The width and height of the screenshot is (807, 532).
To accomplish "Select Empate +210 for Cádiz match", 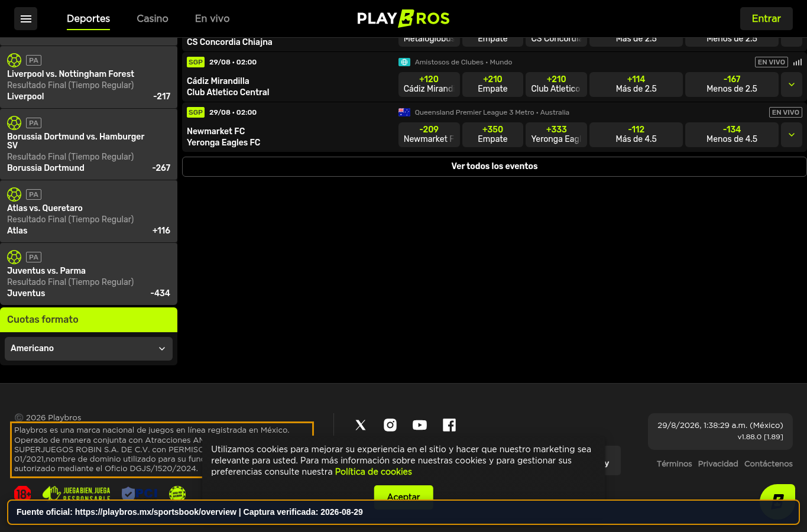I will click(x=492, y=85).
